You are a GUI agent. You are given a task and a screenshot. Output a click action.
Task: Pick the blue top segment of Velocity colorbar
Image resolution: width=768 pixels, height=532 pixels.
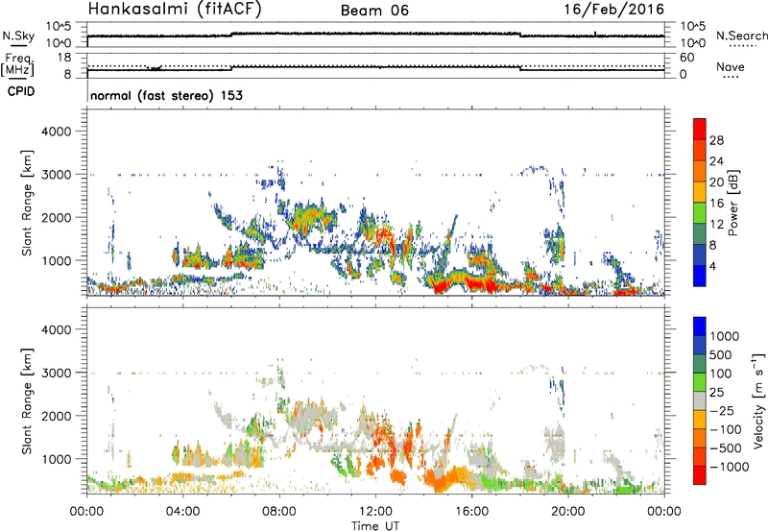[700, 326]
